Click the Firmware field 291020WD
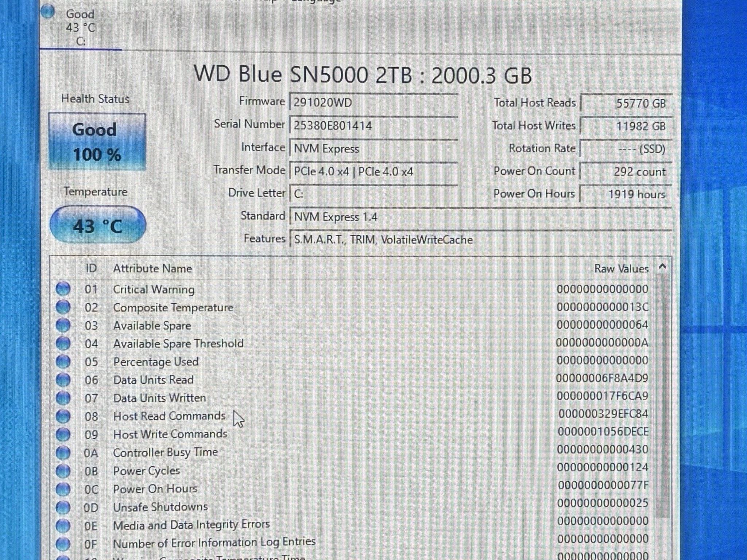Viewport: 747px width, 560px height. click(x=373, y=102)
